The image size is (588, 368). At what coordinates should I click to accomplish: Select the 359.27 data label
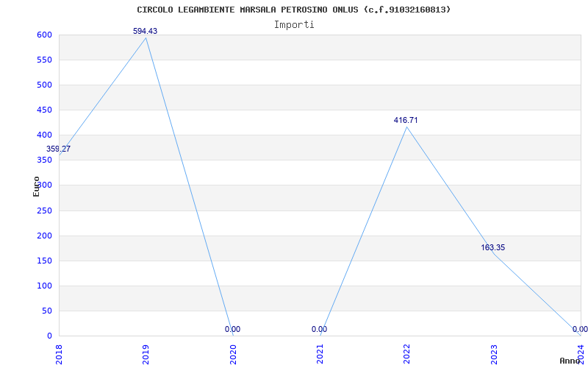(58, 149)
